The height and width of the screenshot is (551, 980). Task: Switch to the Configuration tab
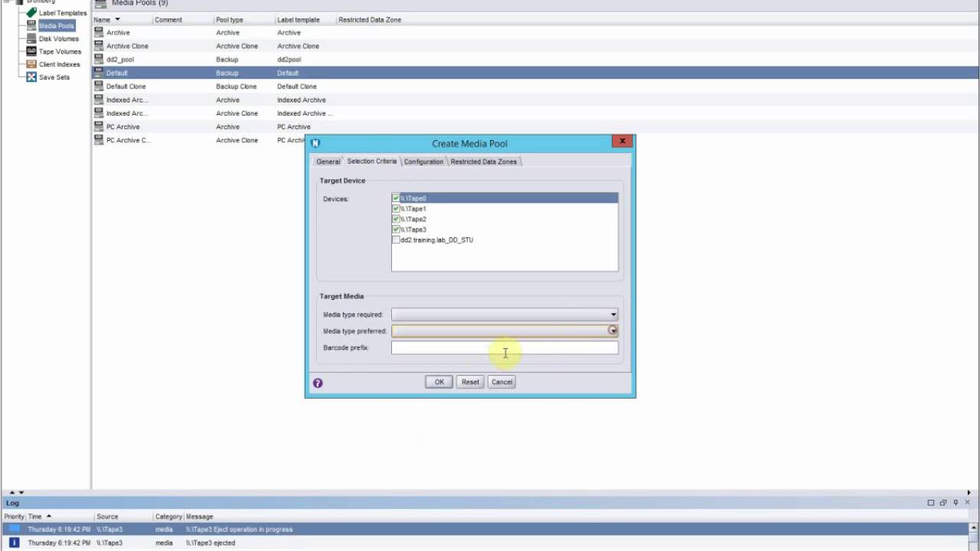(x=423, y=161)
